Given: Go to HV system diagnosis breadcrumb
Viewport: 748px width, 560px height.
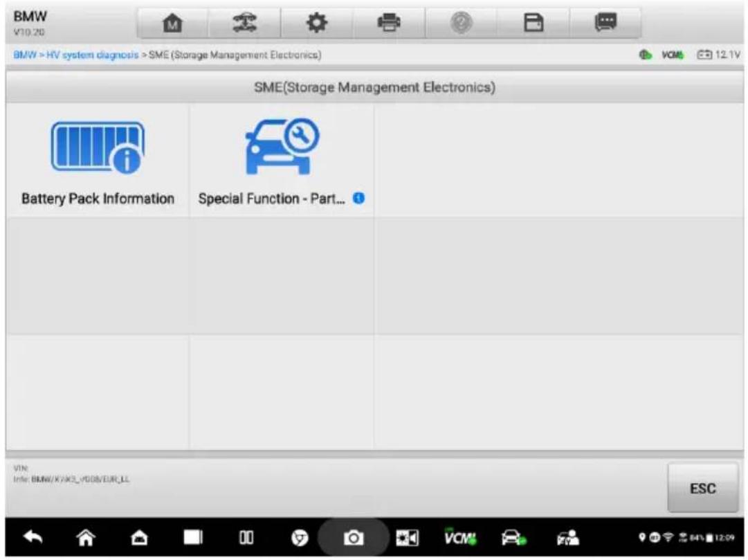Looking at the screenshot, I should pyautogui.click(x=92, y=55).
